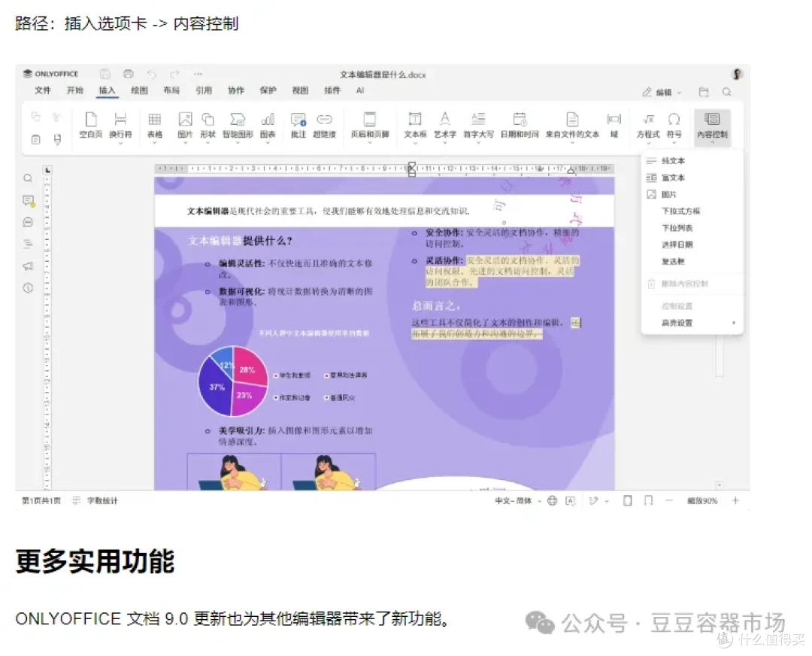Viewport: 812px width, 656px height.
Task: Expand the 形状 shape dropdown
Action: [208, 143]
